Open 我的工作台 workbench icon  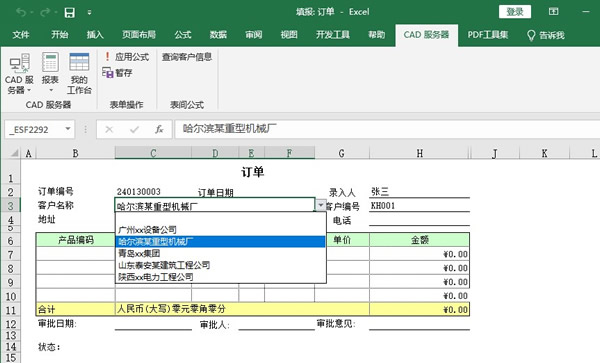(79, 62)
